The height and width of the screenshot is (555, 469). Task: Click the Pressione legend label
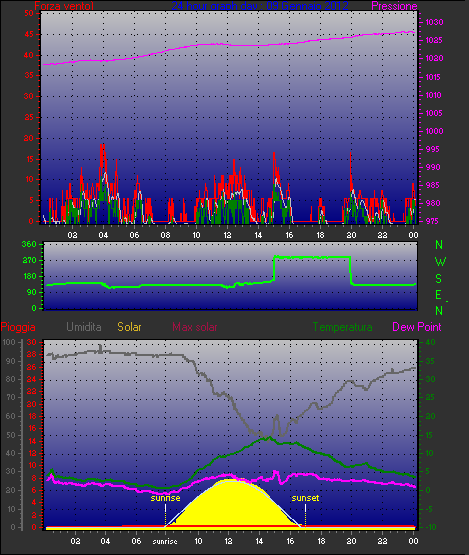point(394,6)
